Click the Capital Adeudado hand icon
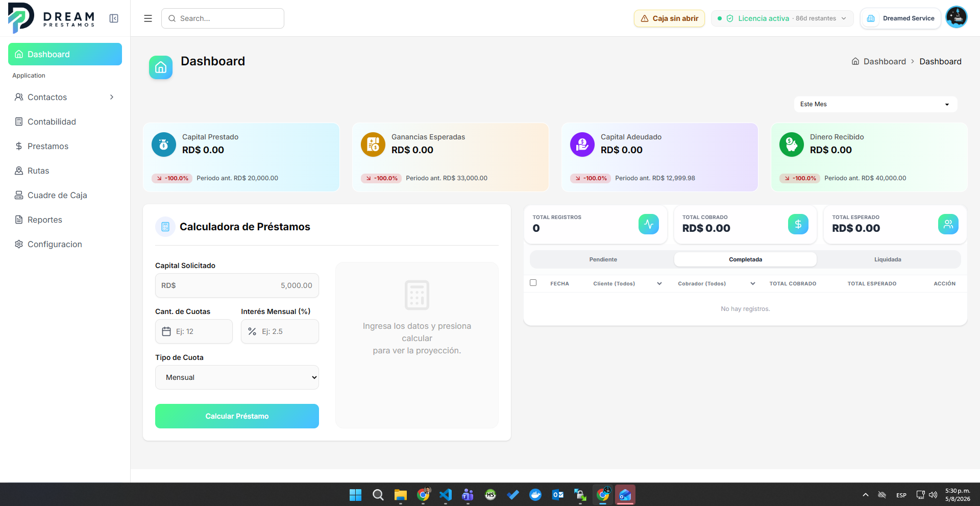The image size is (980, 506). (x=582, y=144)
